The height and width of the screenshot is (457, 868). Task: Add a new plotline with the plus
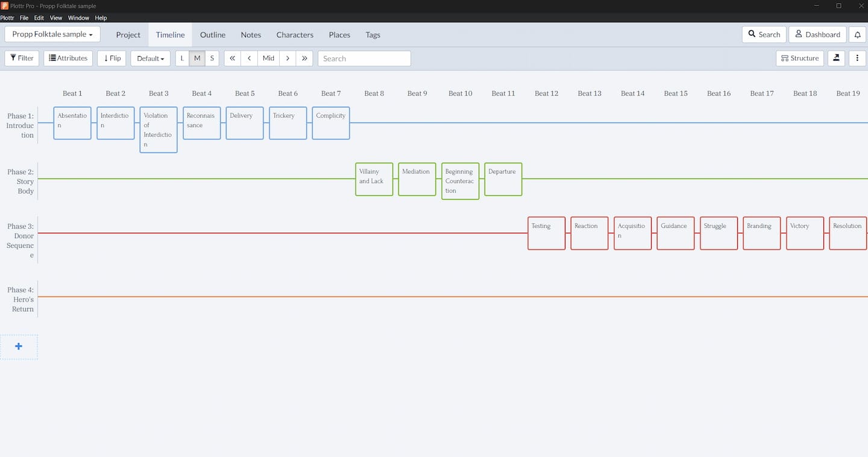click(x=19, y=346)
